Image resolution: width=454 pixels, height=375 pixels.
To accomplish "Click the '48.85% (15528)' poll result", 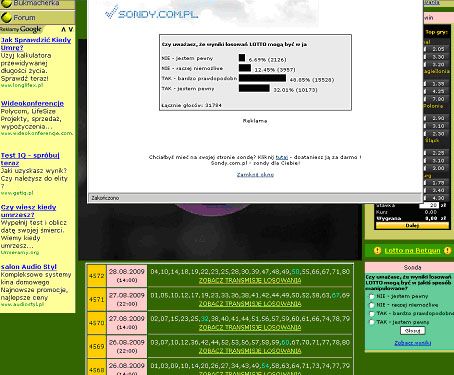I will tap(312, 80).
